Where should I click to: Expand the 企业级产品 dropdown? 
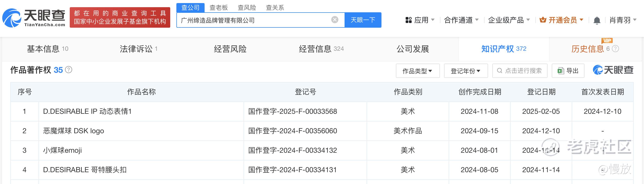509,20
